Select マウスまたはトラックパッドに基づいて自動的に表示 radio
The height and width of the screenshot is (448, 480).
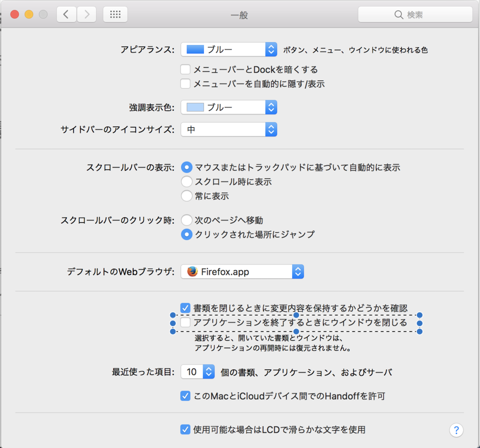pyautogui.click(x=187, y=167)
